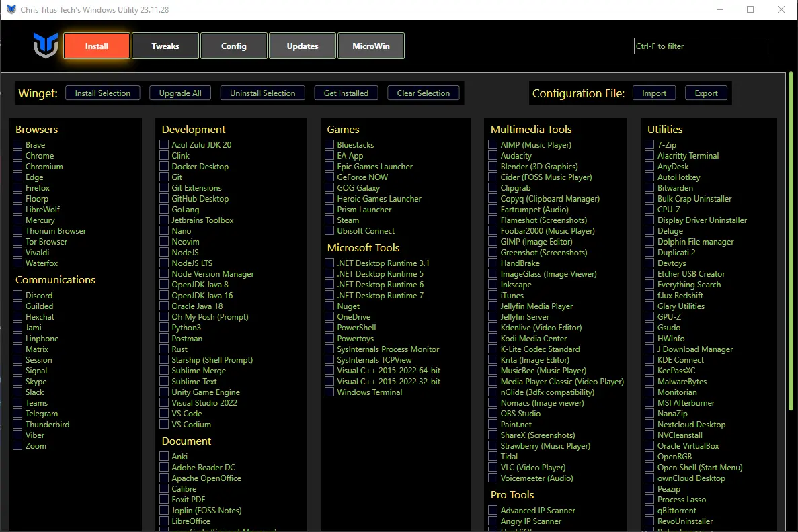Check the Git checkbox
Viewport: 798px width, 532px height.
coord(164,177)
